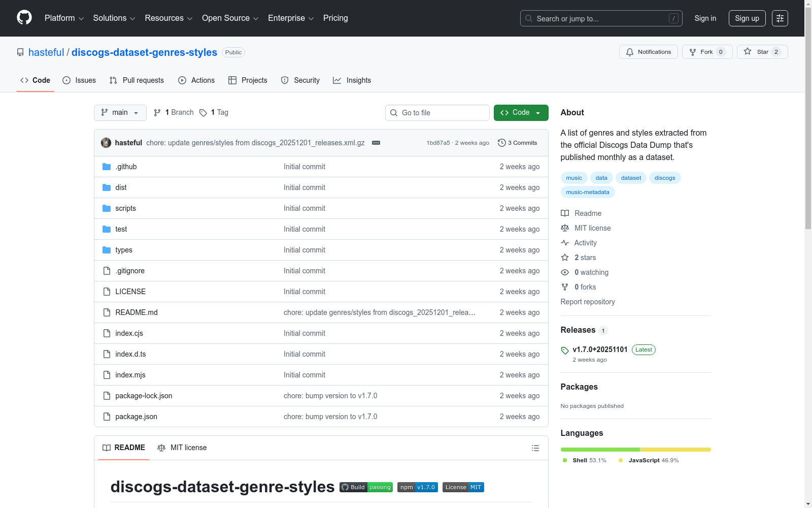Click the Sign up button

(x=747, y=18)
